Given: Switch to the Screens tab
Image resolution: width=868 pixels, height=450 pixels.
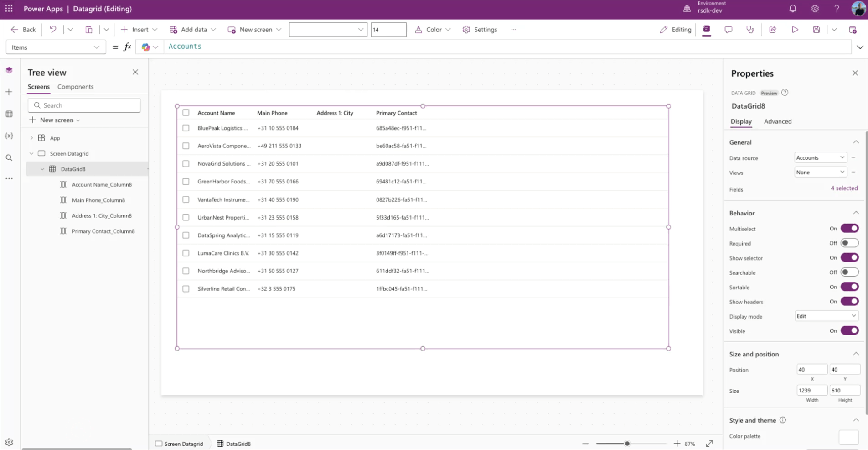Looking at the screenshot, I should pyautogui.click(x=39, y=87).
